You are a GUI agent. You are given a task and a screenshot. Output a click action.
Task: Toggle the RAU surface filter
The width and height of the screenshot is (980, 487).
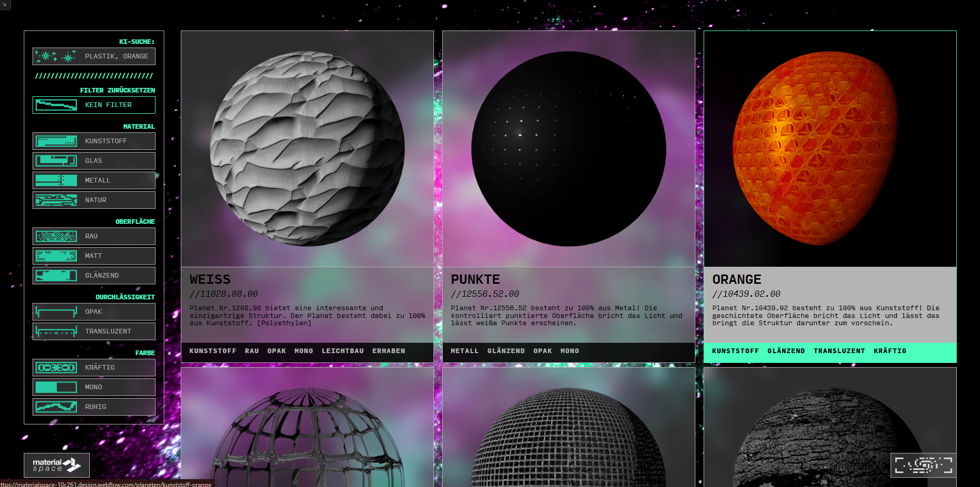pyautogui.click(x=94, y=236)
